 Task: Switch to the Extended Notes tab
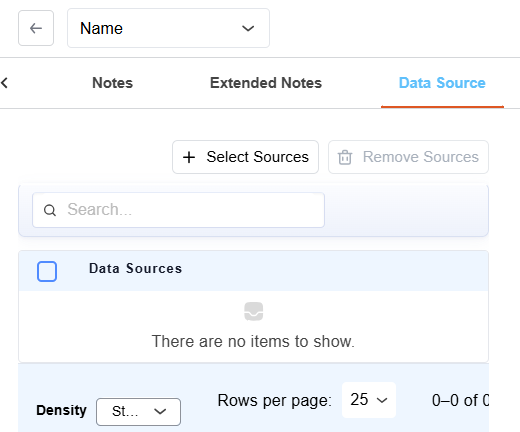pyautogui.click(x=266, y=83)
